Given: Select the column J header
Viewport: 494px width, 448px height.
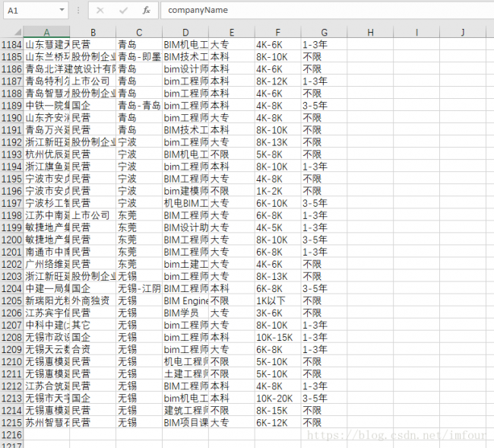Looking at the screenshot, I should coord(463,32).
